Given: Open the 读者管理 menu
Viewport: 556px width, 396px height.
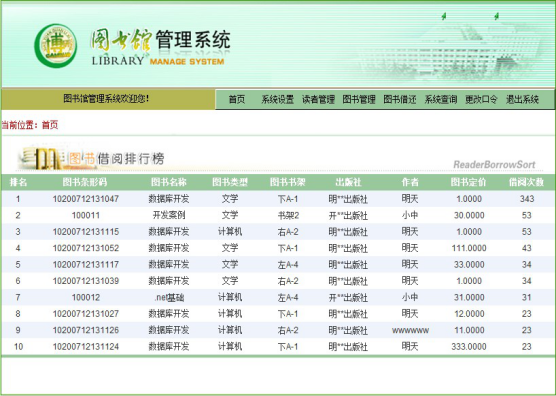Looking at the screenshot, I should coord(318,99).
